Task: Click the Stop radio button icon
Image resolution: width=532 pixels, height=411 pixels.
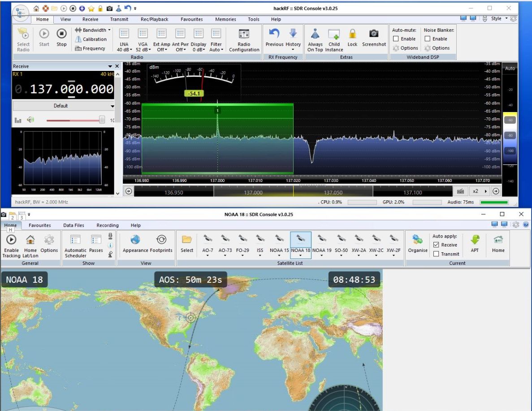Action: [61, 34]
